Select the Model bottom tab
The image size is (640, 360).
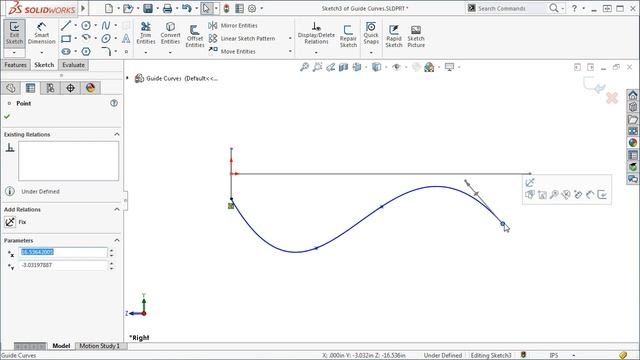pos(61,346)
